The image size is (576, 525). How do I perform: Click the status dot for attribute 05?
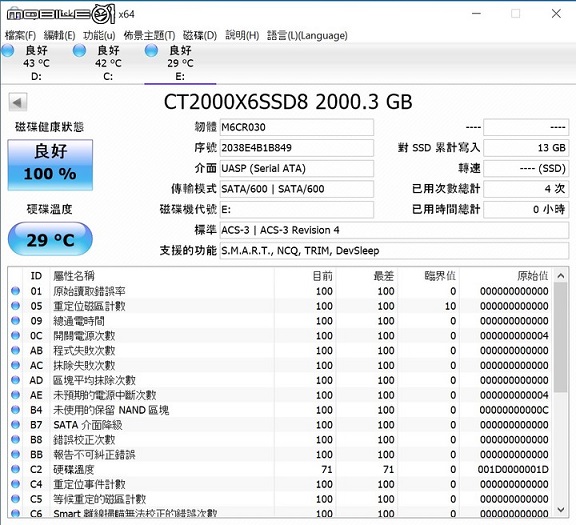click(15, 306)
